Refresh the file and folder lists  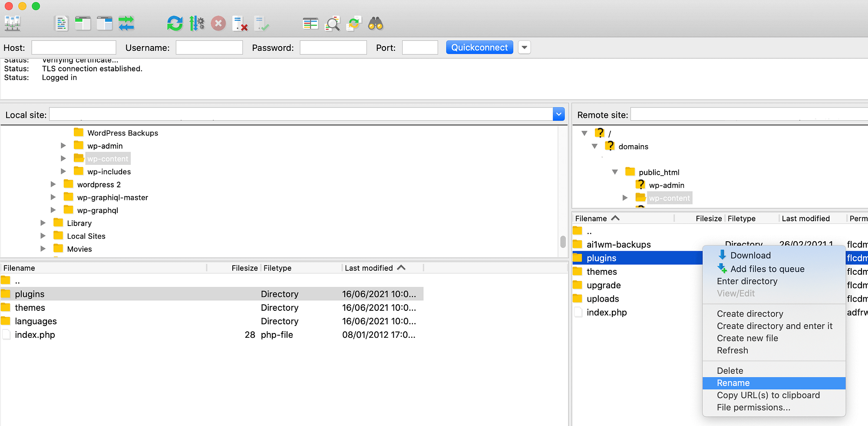[175, 23]
